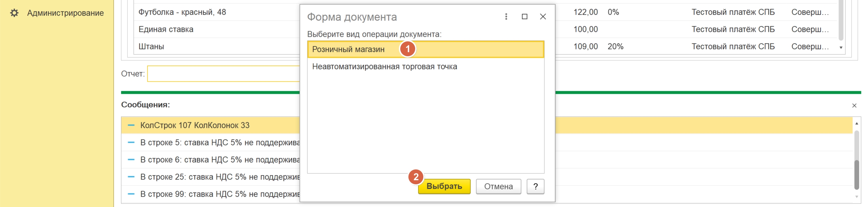Close the Форма документа dialog
Viewport: 868px width, 207px height.
542,17
